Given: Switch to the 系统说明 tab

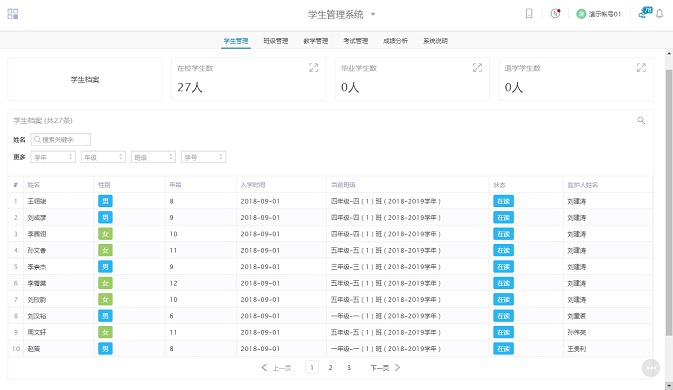Looking at the screenshot, I should (x=435, y=41).
